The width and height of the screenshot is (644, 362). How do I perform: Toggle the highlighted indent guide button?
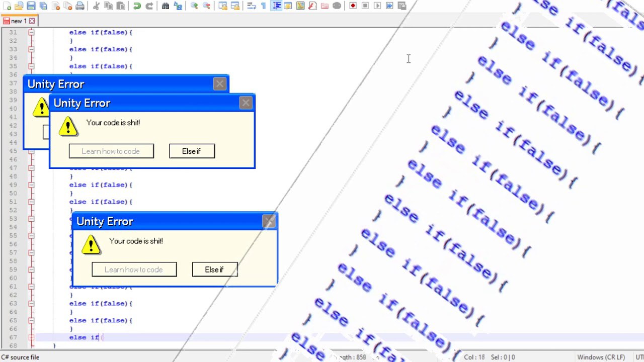click(276, 6)
